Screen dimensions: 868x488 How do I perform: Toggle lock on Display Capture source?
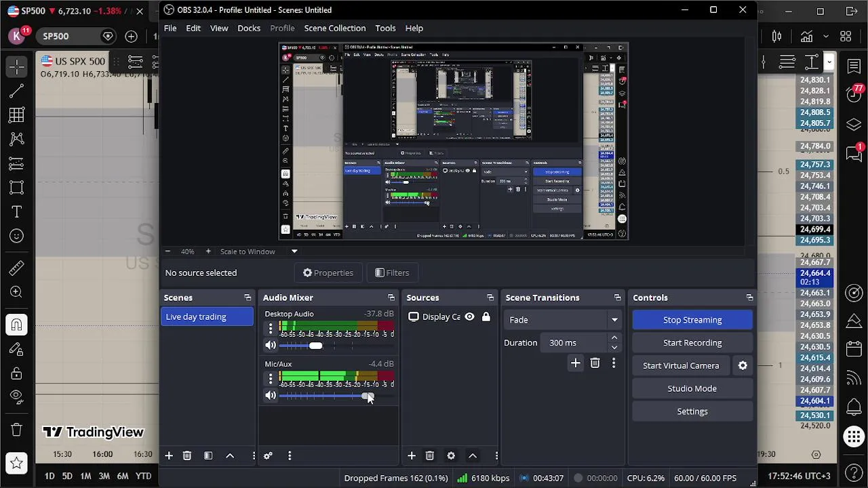point(486,317)
